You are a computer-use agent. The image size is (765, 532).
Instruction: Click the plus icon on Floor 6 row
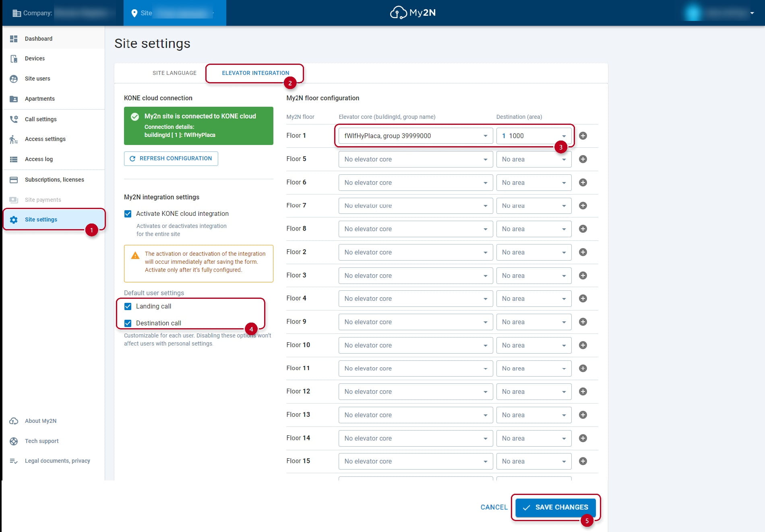[583, 182]
